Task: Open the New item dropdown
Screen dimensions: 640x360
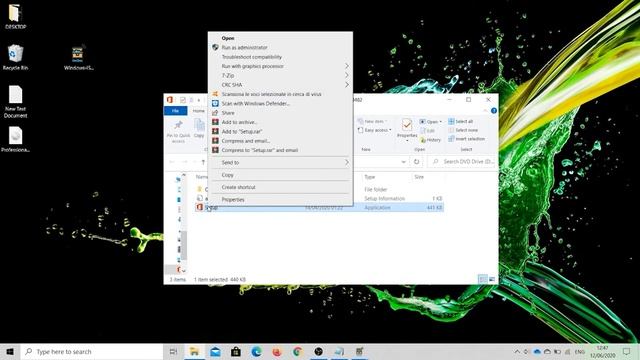Action: [x=372, y=121]
